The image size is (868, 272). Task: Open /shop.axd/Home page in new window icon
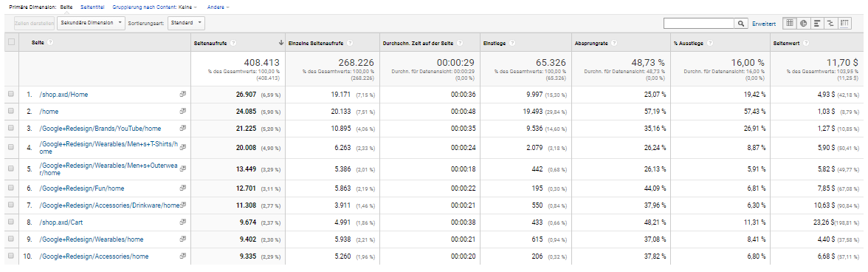[x=183, y=94]
